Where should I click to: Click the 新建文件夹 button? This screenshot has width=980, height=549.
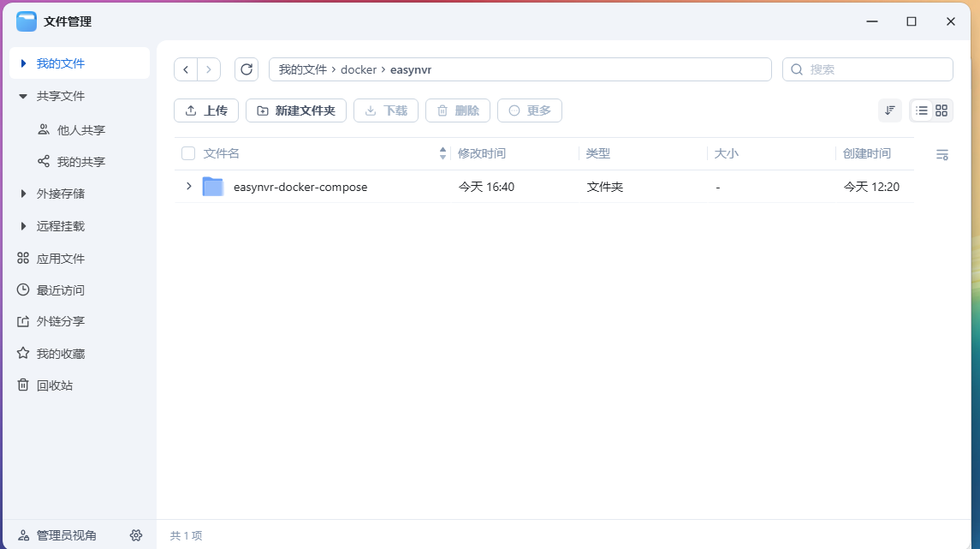pyautogui.click(x=296, y=110)
